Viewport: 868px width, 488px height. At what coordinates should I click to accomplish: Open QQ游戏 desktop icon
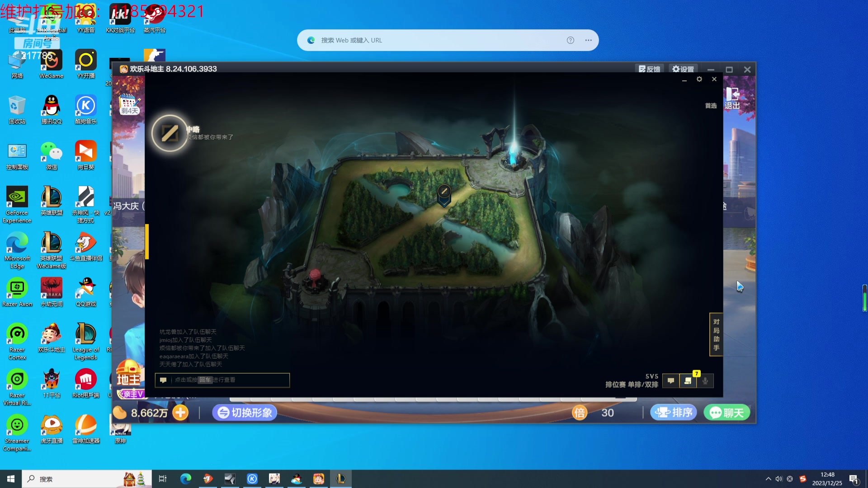click(x=86, y=292)
